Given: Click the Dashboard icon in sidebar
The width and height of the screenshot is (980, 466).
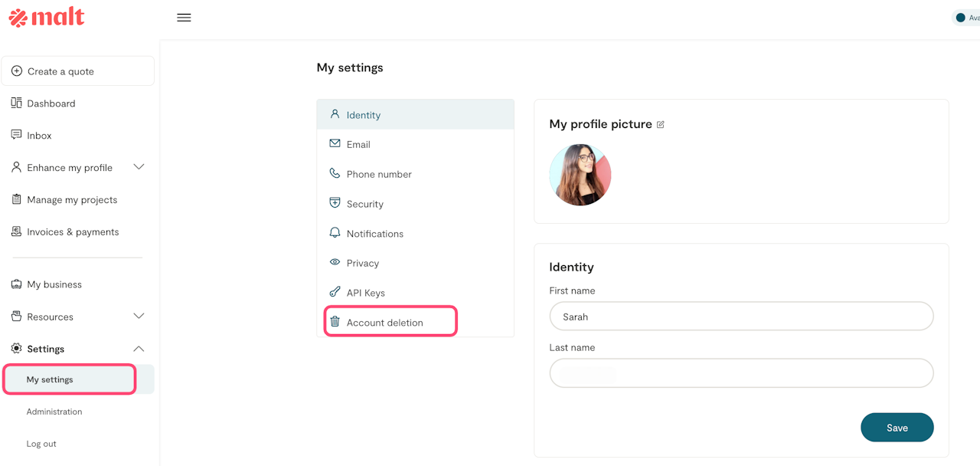Looking at the screenshot, I should coord(16,103).
